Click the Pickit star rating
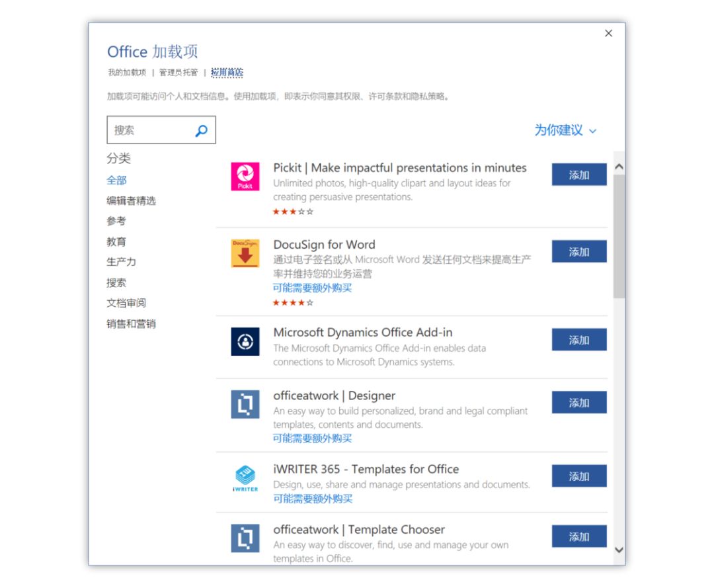714x588 pixels. (293, 212)
